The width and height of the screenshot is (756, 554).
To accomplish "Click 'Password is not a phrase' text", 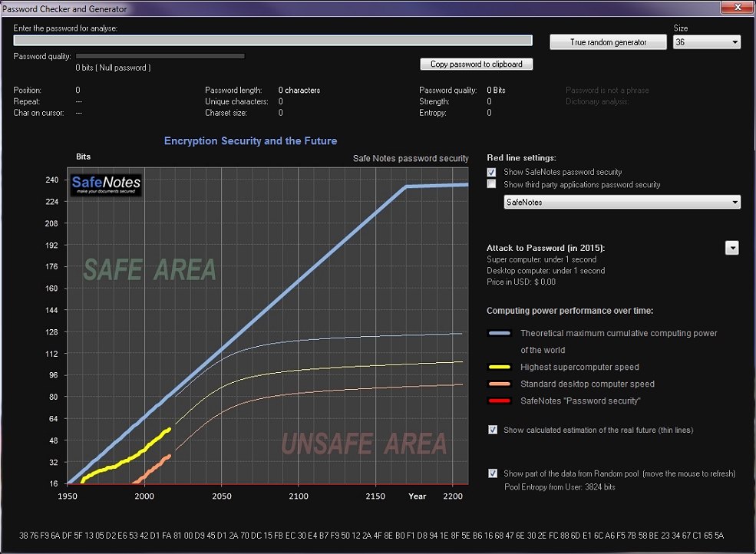I will (607, 91).
